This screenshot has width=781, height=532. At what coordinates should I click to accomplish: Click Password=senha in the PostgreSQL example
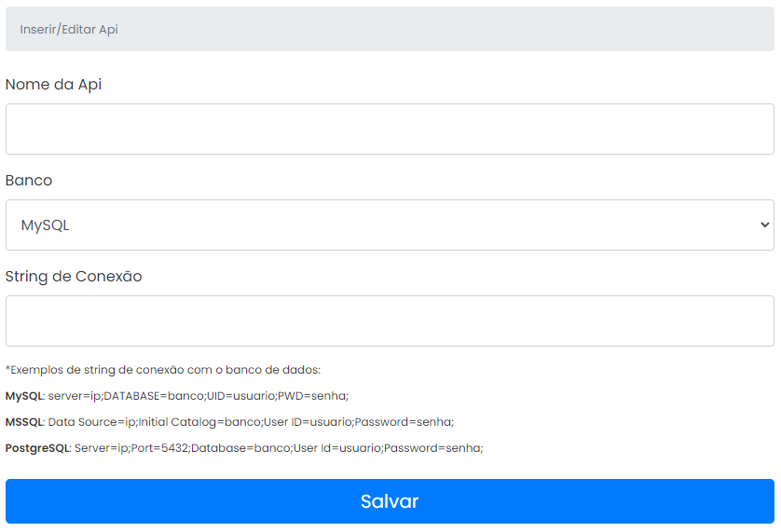[x=432, y=448]
